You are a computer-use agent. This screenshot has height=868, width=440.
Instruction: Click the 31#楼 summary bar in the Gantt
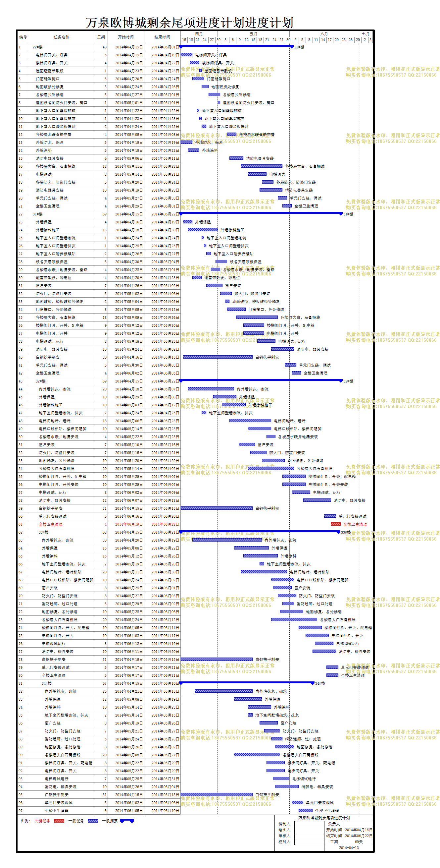click(x=261, y=213)
